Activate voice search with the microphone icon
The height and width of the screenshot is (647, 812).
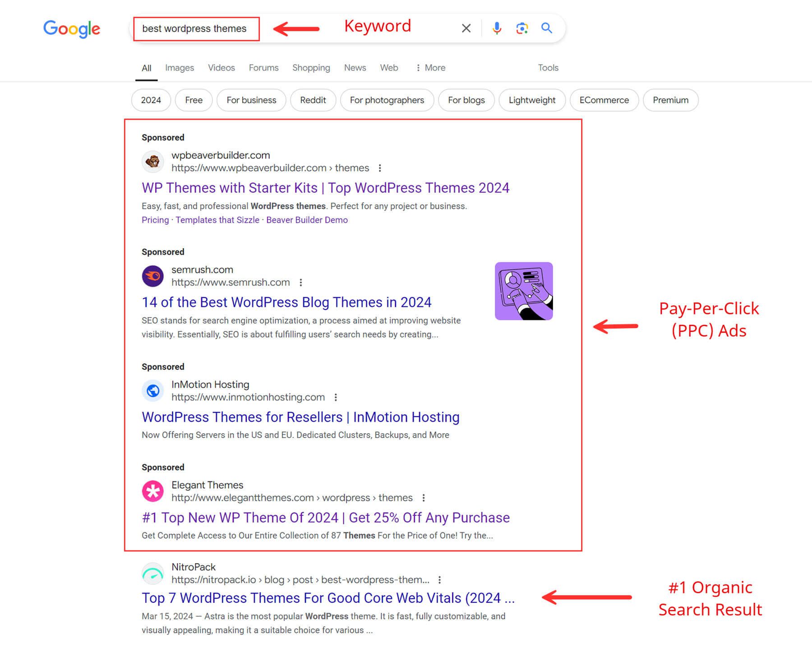click(497, 28)
